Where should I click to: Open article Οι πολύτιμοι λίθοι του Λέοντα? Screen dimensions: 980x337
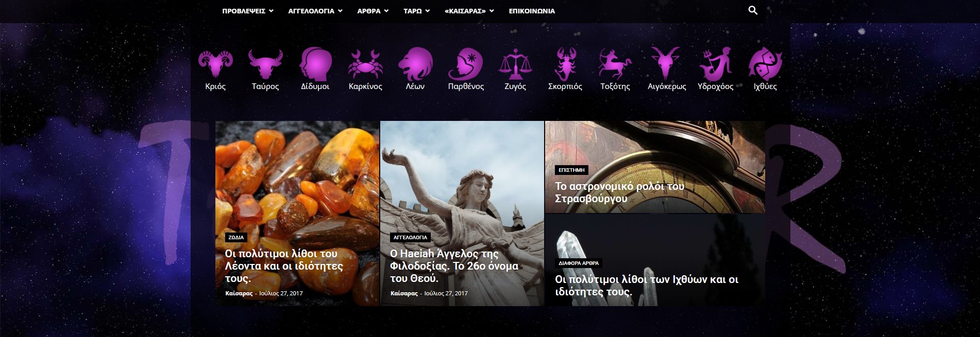[x=284, y=266]
